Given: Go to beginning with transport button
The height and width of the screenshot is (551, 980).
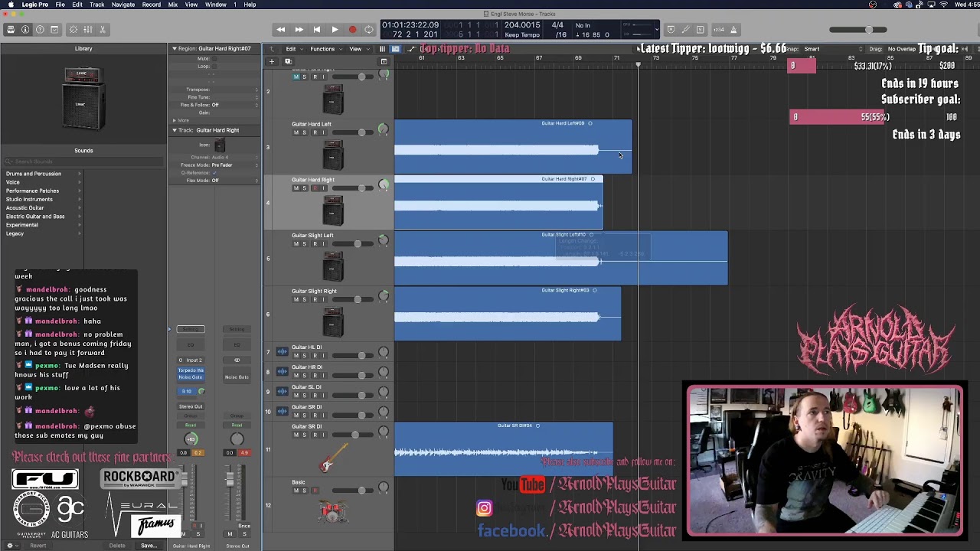Looking at the screenshot, I should [x=316, y=30].
